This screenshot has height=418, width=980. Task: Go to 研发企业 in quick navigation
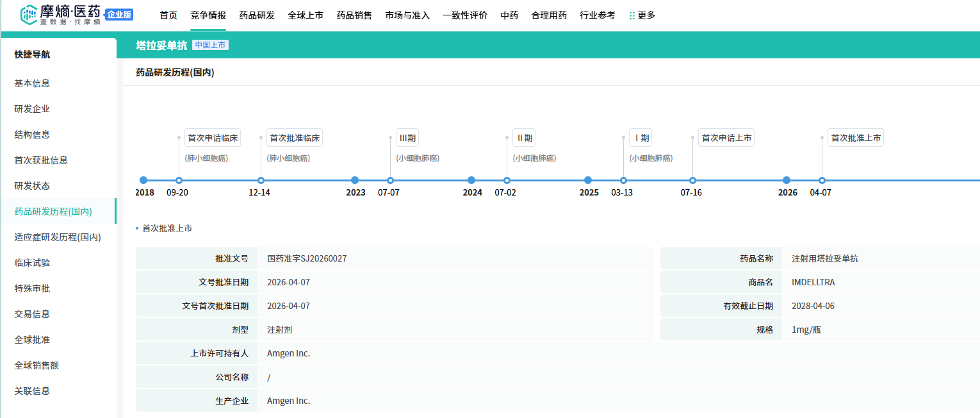(x=32, y=109)
